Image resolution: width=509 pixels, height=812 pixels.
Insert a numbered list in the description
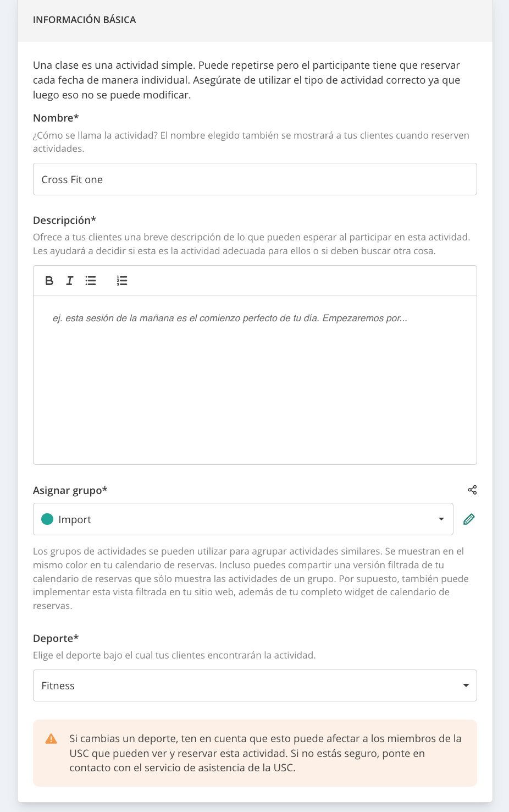(122, 281)
